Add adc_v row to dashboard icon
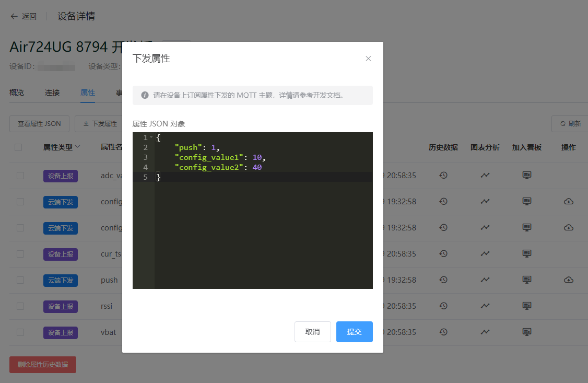This screenshot has width=588, height=383. pyautogui.click(x=527, y=175)
